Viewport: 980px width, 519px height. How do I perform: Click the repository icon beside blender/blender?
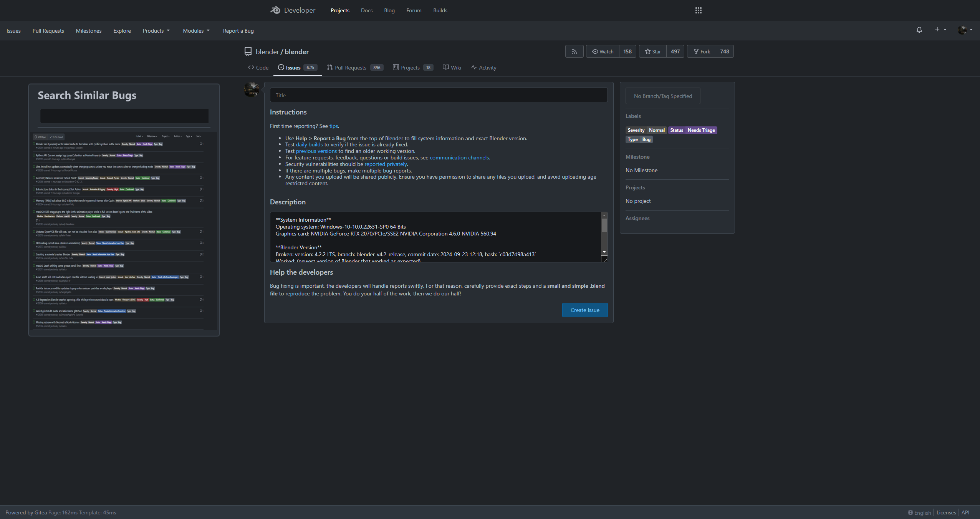point(248,51)
